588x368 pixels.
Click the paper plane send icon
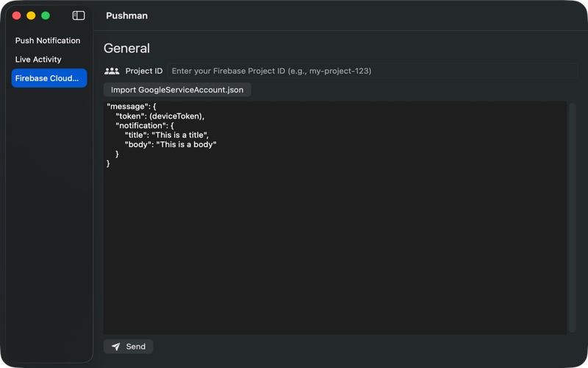coord(116,347)
